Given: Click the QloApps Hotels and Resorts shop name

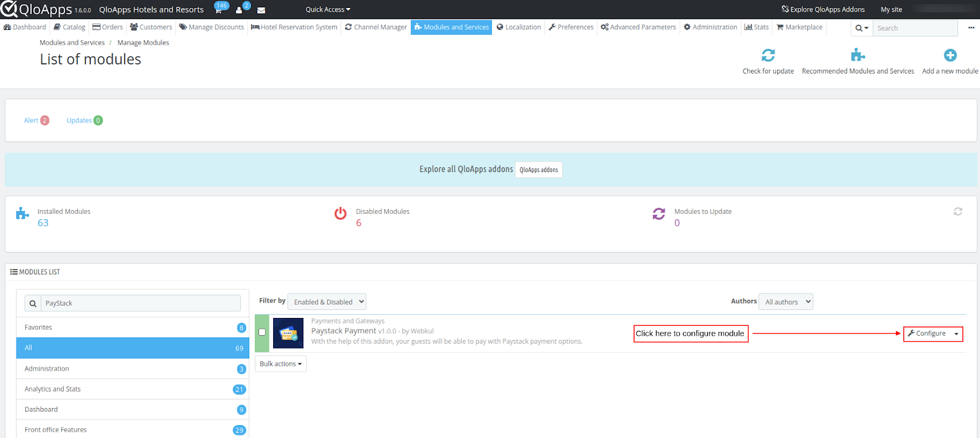Looking at the screenshot, I should click(151, 10).
